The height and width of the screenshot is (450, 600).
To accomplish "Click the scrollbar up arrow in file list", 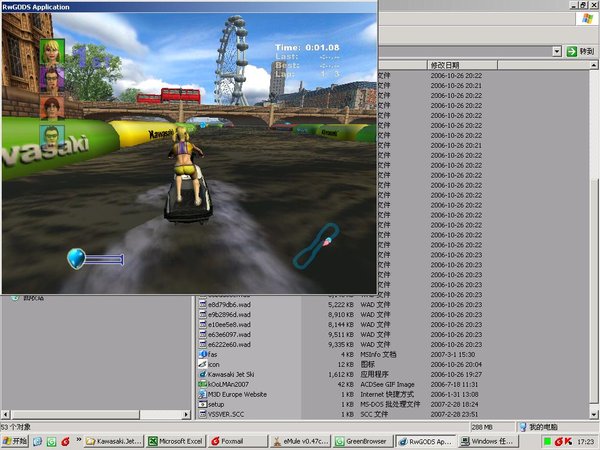I will pos(594,64).
